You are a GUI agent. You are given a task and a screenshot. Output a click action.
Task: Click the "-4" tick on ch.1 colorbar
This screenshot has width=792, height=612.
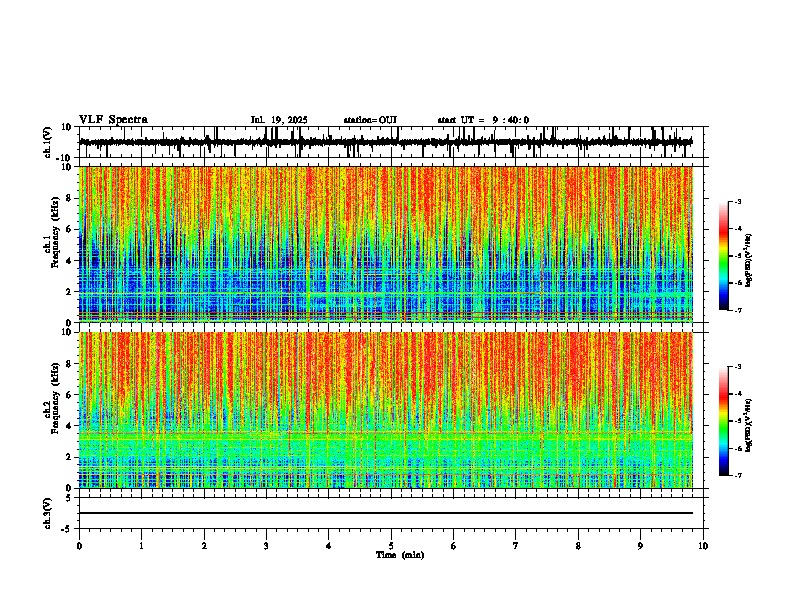tap(738, 229)
